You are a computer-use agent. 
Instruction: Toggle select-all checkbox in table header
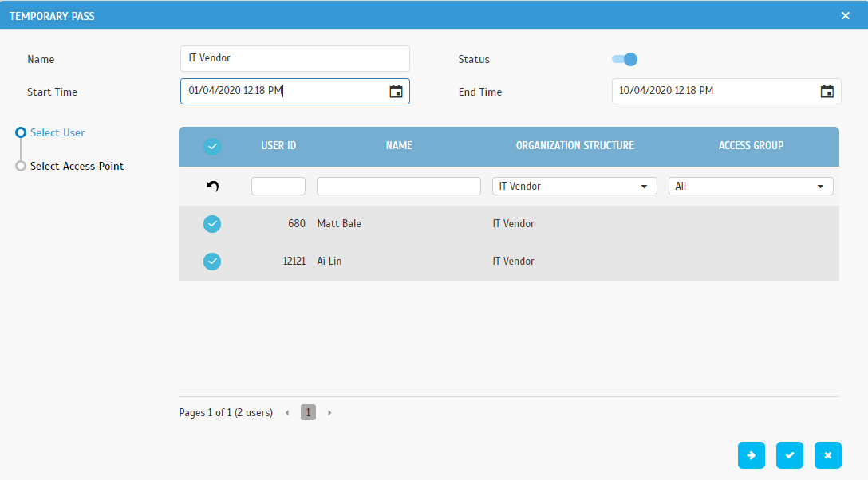pos(212,147)
